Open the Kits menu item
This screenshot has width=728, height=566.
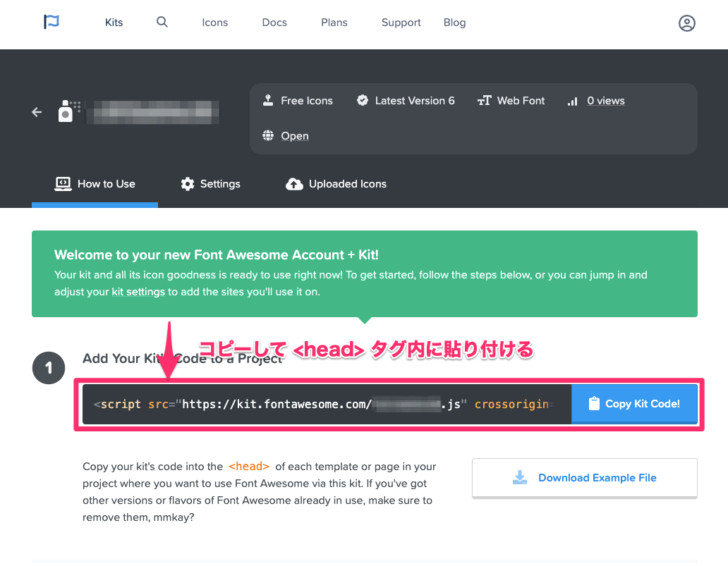point(114,23)
